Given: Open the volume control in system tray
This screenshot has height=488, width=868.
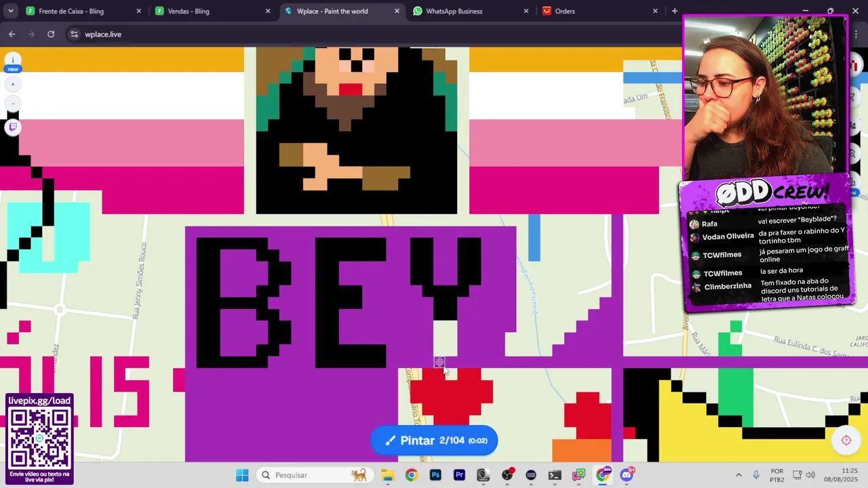Looking at the screenshot, I should coord(810,475).
